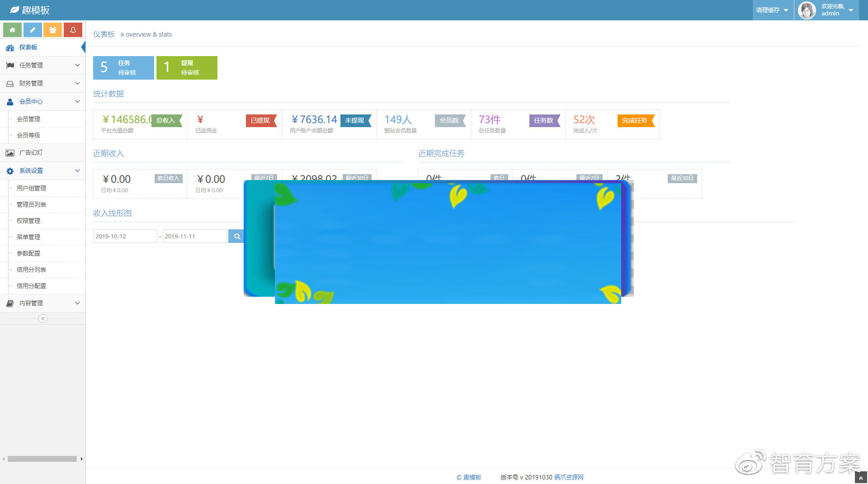
Task: Open the 清理缓存 dropdown
Action: (772, 10)
